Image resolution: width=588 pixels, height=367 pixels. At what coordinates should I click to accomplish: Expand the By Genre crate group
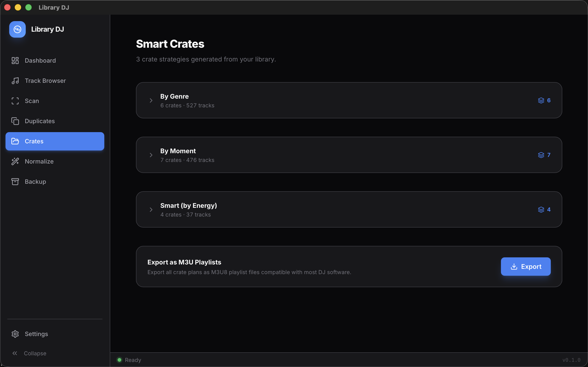point(151,100)
